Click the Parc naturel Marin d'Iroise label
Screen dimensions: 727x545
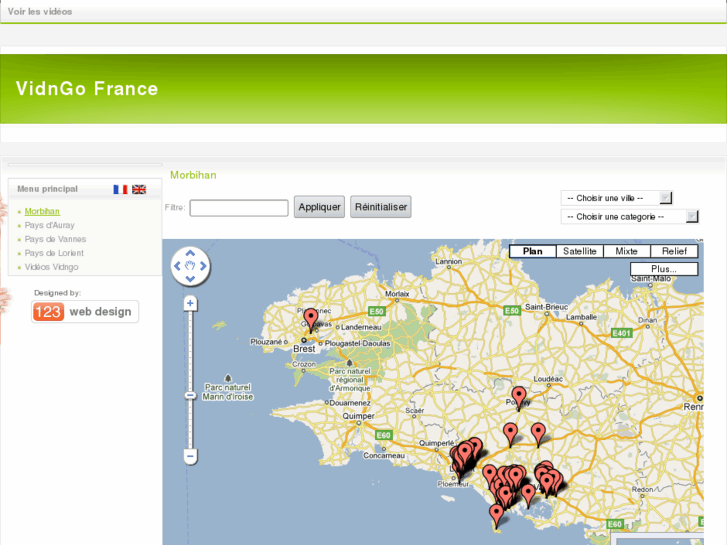[x=228, y=392]
